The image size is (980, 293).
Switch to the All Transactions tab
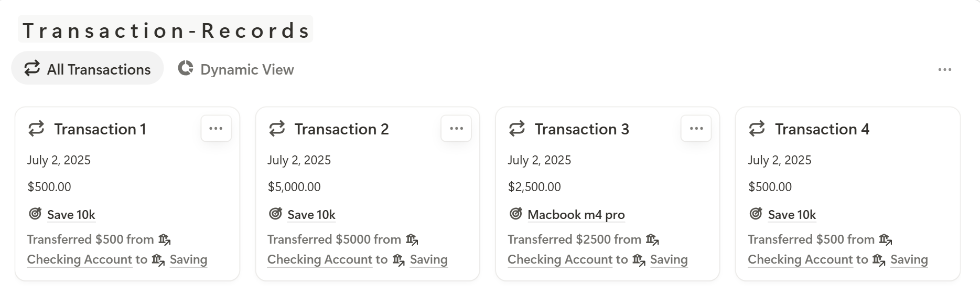pyautogui.click(x=88, y=68)
